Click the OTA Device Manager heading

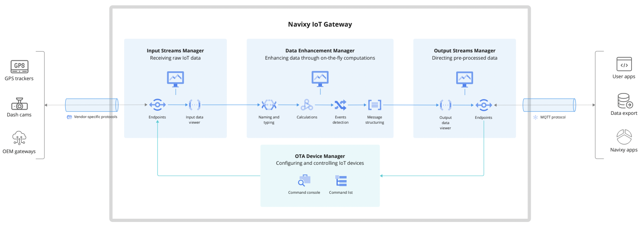click(320, 156)
